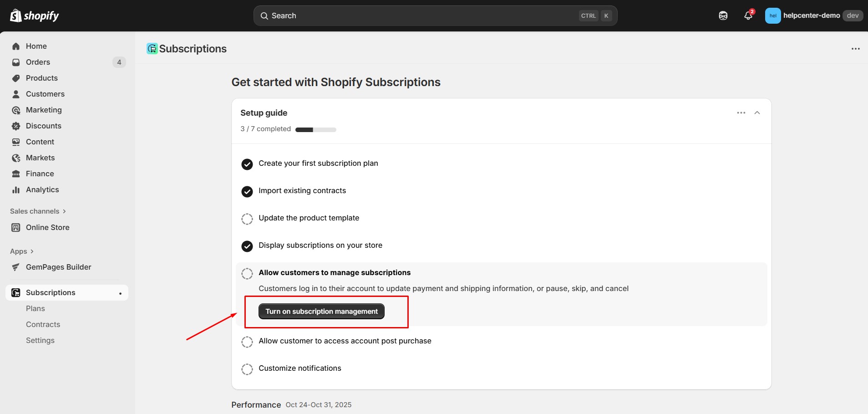The width and height of the screenshot is (868, 414).
Task: Open the Setup guide overflow menu
Action: tap(741, 112)
